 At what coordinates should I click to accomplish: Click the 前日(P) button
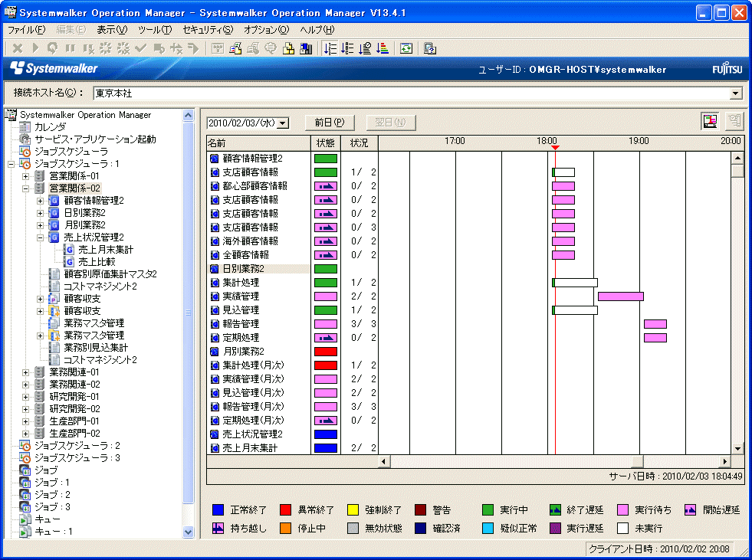[330, 123]
